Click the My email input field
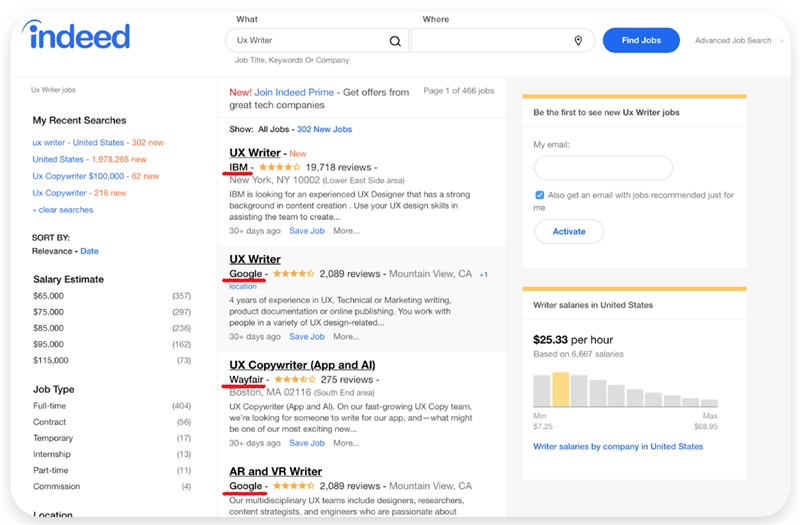The height and width of the screenshot is (525, 800). [x=603, y=168]
